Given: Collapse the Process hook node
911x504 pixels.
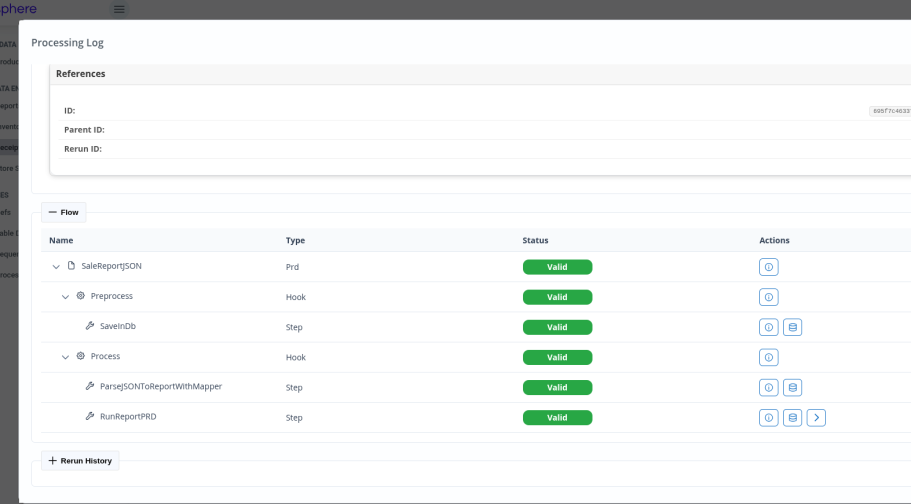Looking at the screenshot, I should [x=66, y=357].
